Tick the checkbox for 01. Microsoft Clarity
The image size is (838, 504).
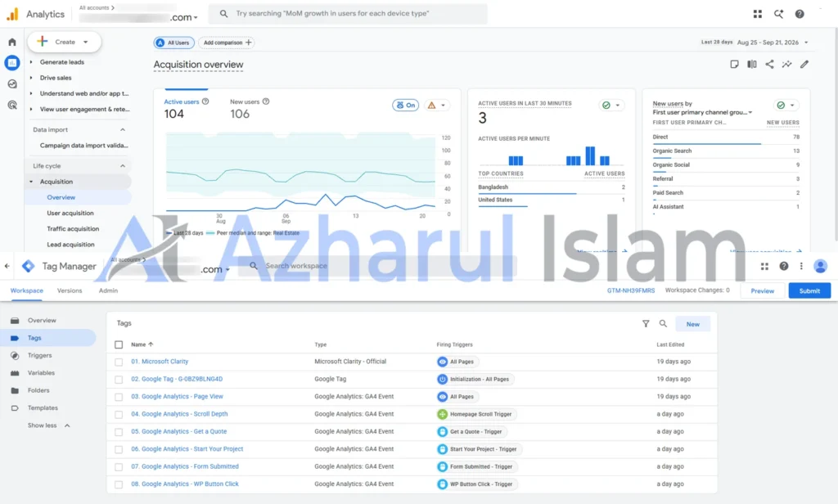click(x=119, y=362)
